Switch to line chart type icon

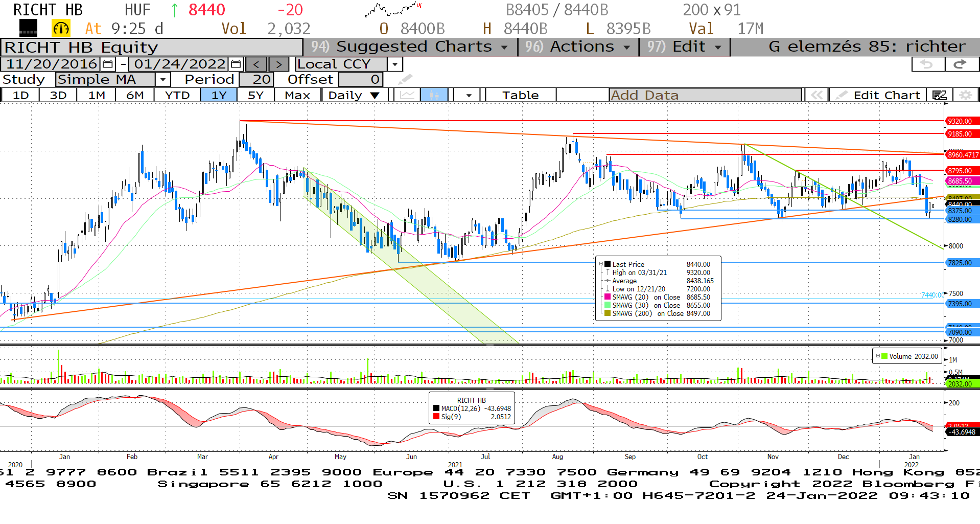click(407, 95)
